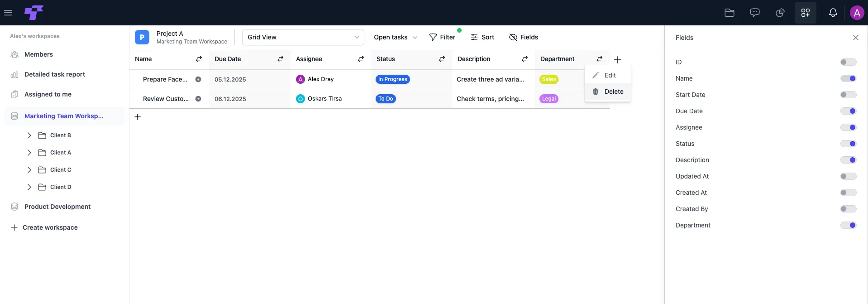The width and height of the screenshot is (868, 304).
Task: Click Create workspace
Action: (x=44, y=227)
